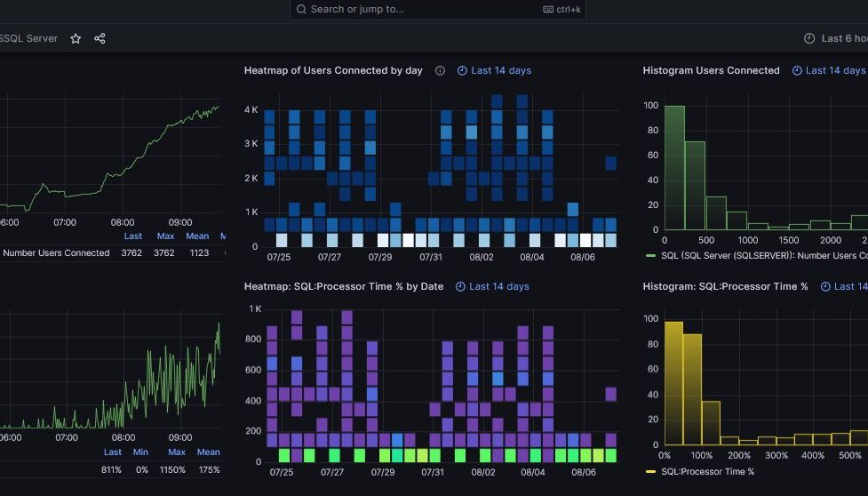Click the share dashboard icon
The height and width of the screenshot is (496, 868).
point(100,38)
